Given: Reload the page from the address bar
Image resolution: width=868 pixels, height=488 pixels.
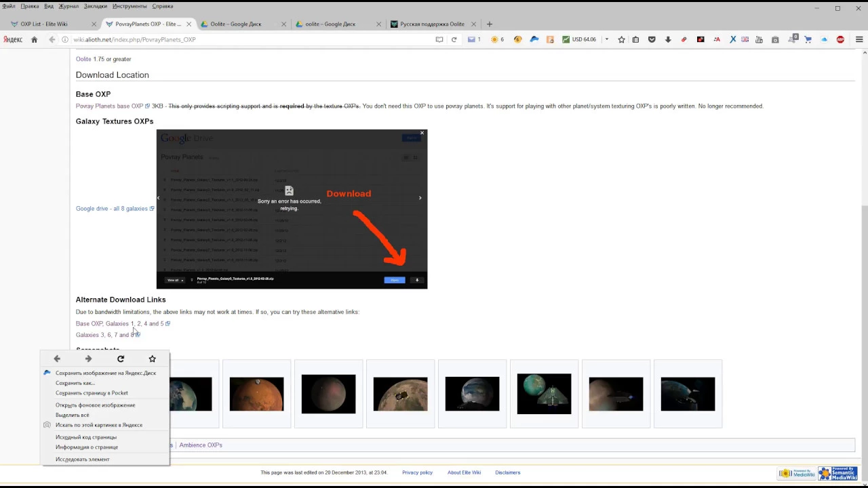Looking at the screenshot, I should pos(454,39).
